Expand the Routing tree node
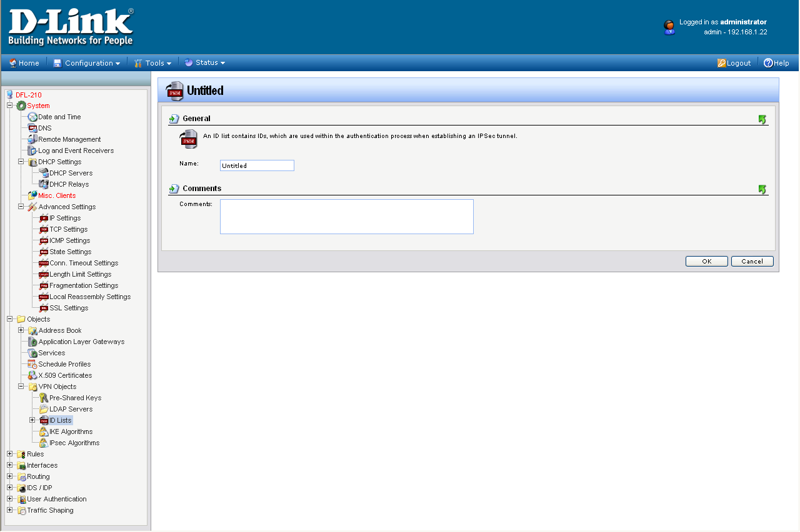800x532 pixels. (x=9, y=476)
